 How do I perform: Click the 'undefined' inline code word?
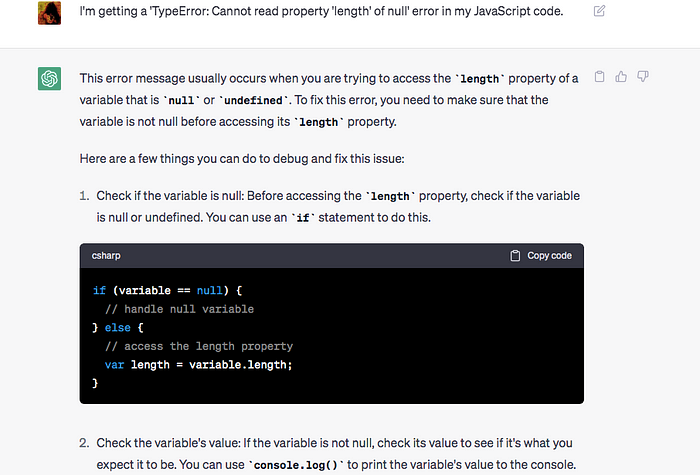click(253, 100)
